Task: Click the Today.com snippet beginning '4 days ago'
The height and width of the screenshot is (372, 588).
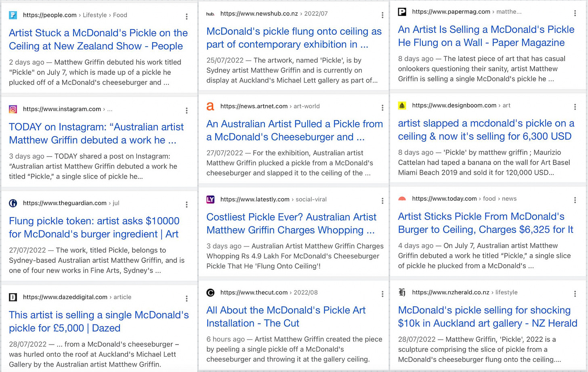Action: (x=485, y=256)
